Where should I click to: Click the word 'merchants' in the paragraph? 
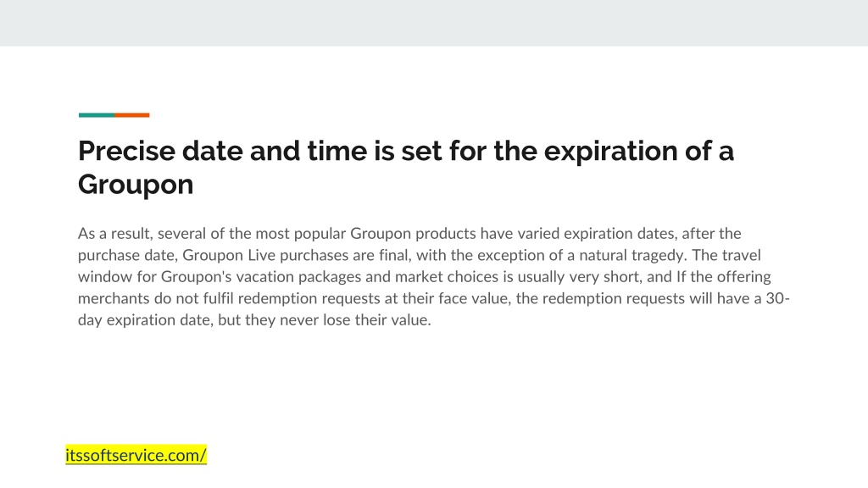(x=114, y=298)
